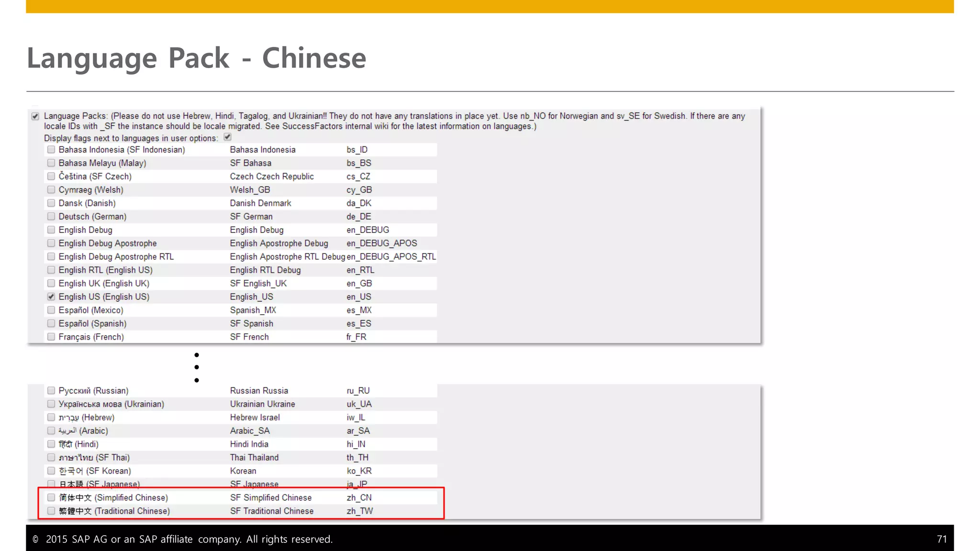Viewport: 980px width, 551px height.
Task: Enable the Simplified Chinese checkbox
Action: (51, 498)
